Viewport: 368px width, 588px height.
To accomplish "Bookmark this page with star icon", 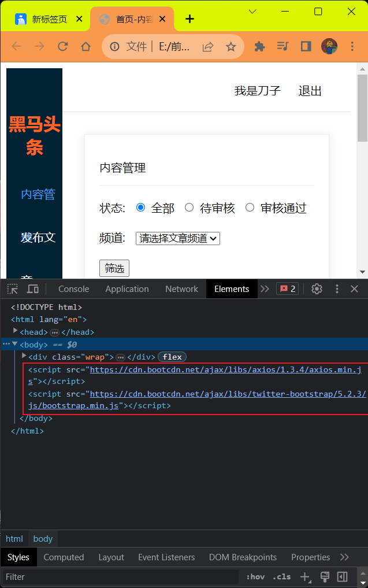I will 231,46.
